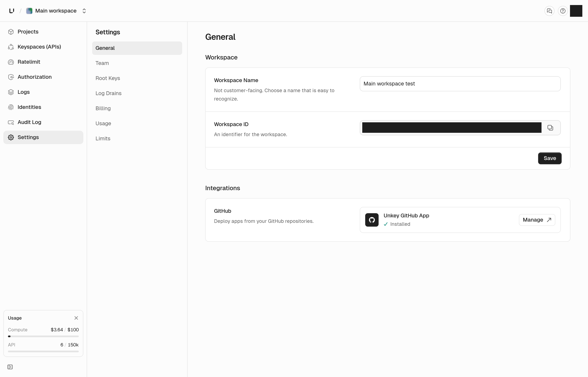The image size is (588, 377).
Task: Open Usage settings tab
Action: (x=137, y=123)
